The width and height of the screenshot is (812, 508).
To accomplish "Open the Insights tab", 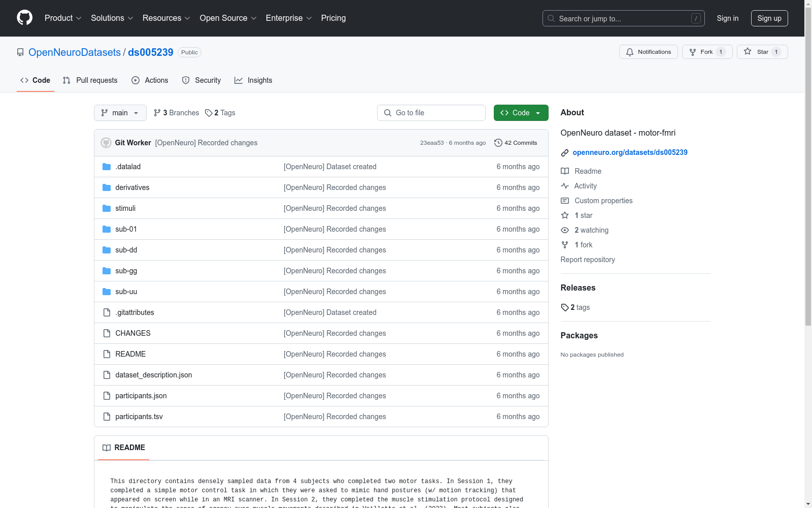I will pyautogui.click(x=253, y=80).
